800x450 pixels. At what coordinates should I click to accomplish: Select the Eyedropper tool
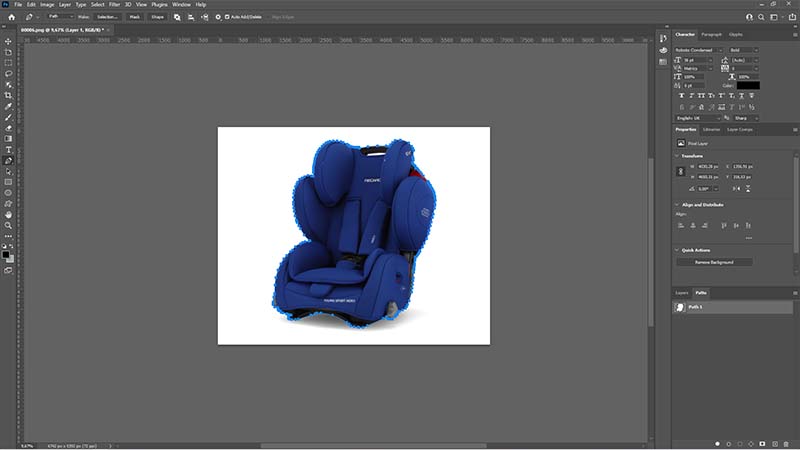[8, 106]
